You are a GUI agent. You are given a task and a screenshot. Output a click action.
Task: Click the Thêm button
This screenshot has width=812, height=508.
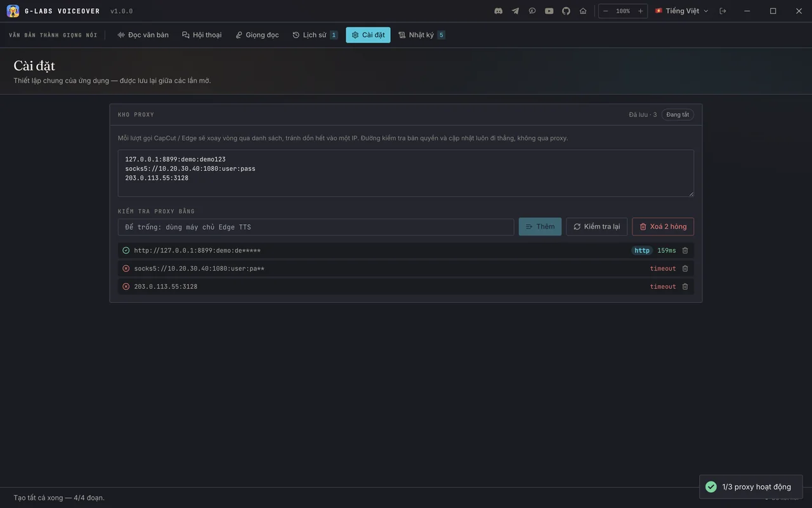click(540, 227)
